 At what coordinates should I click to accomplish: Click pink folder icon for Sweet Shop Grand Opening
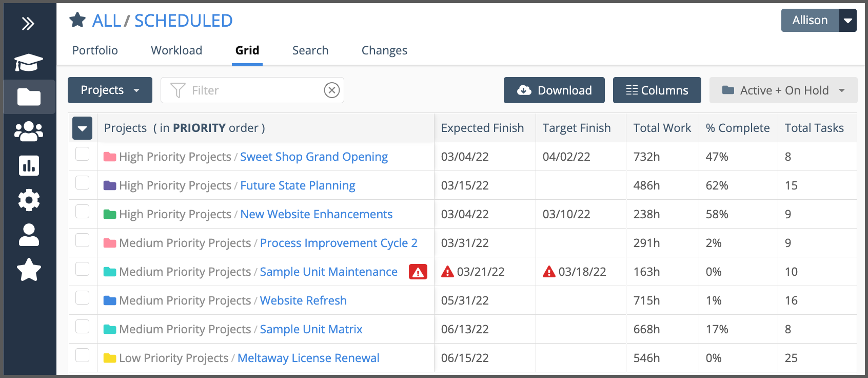click(110, 157)
